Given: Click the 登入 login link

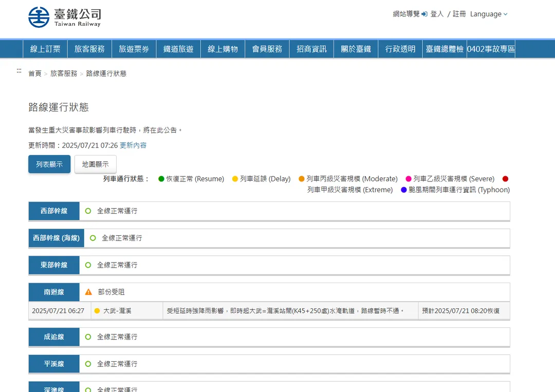Looking at the screenshot, I should 437,14.
